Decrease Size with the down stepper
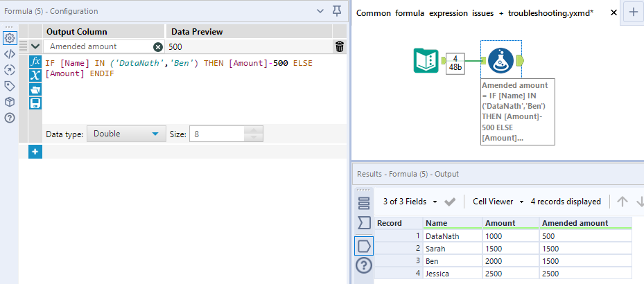The height and width of the screenshot is (284, 644). pyautogui.click(x=254, y=138)
